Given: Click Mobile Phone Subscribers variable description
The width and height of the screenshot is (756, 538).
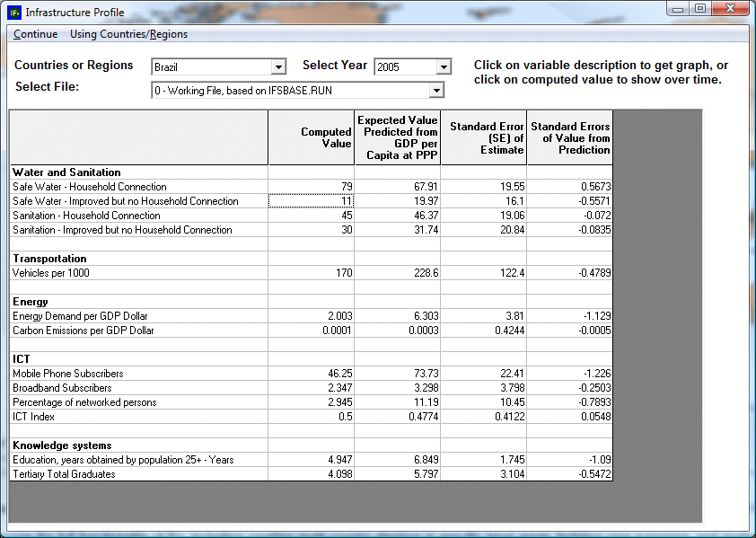Looking at the screenshot, I should coord(68,374).
